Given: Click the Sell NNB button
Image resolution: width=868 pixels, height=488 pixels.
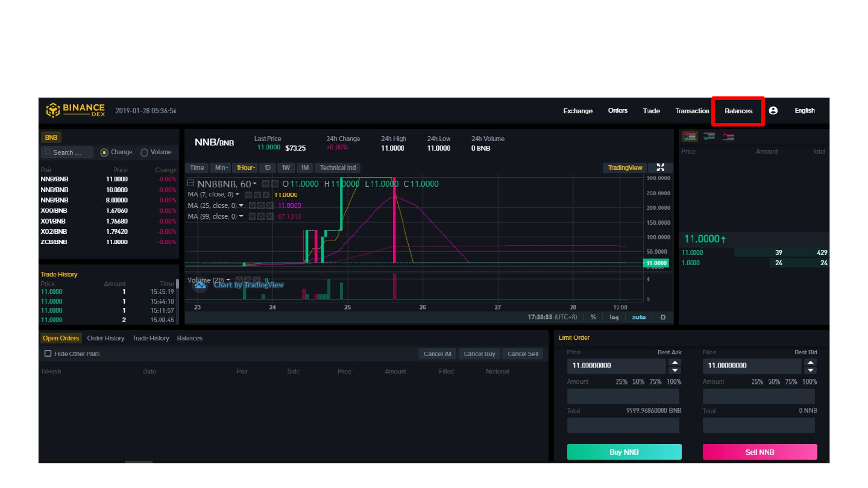Looking at the screenshot, I should [x=759, y=452].
